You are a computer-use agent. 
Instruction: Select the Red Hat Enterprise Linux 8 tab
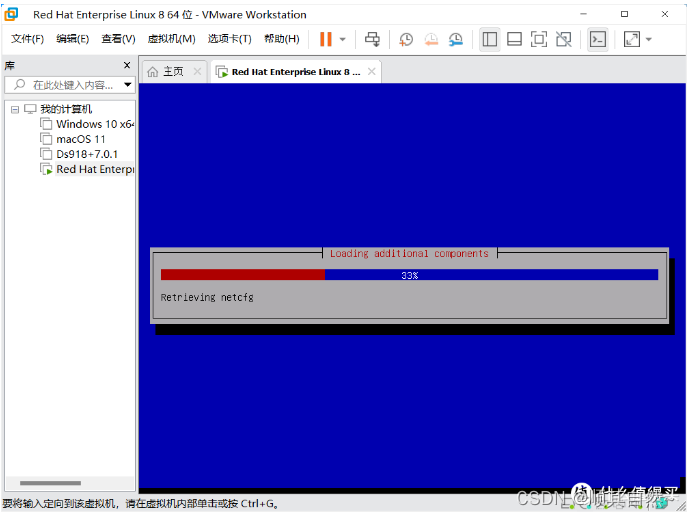296,72
